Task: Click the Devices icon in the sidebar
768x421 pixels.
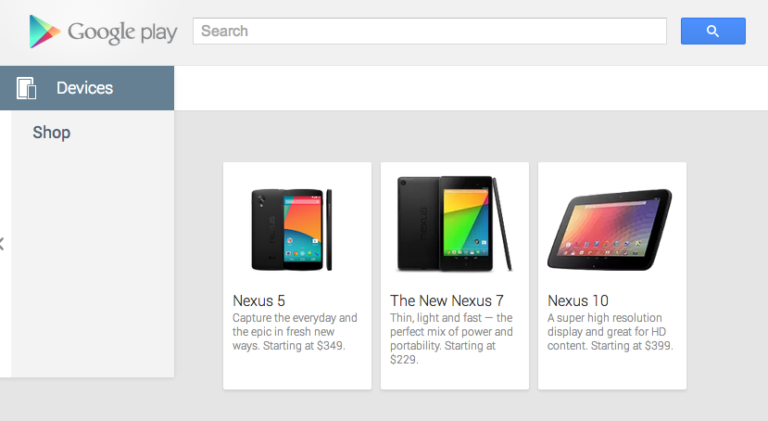Action: [x=27, y=88]
